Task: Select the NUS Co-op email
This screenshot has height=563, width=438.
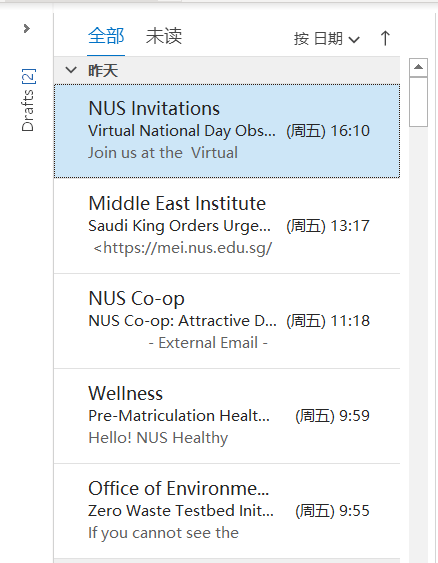Action: click(x=227, y=321)
